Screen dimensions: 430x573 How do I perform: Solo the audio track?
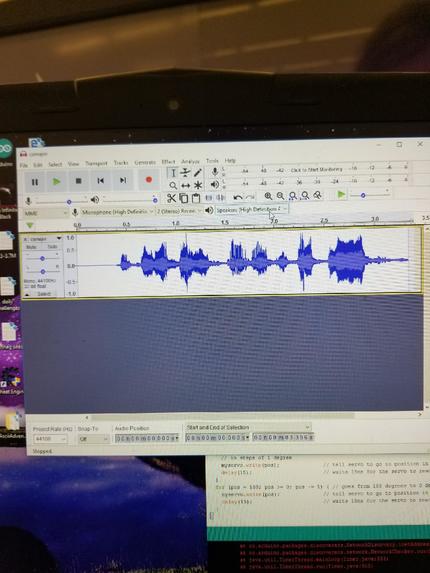point(52,247)
